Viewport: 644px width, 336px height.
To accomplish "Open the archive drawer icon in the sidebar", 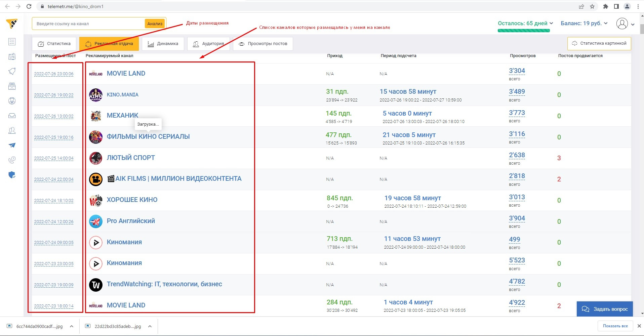I will pyautogui.click(x=12, y=86).
